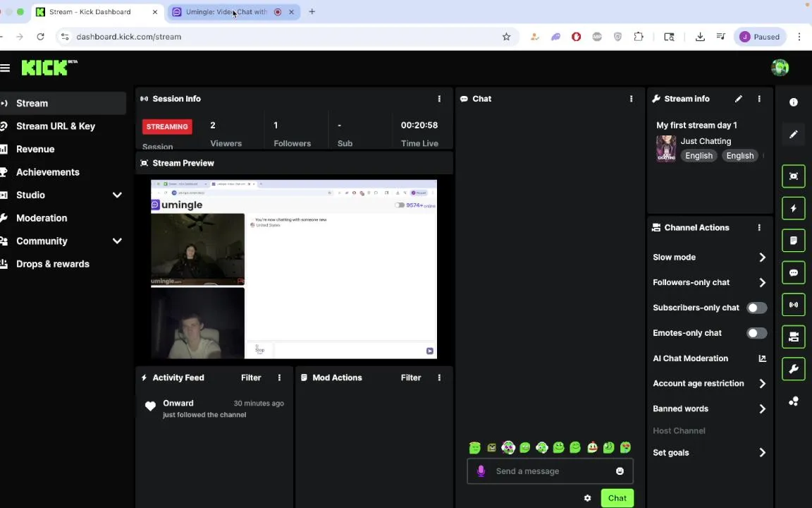Image resolution: width=812 pixels, height=508 pixels.
Task: Open Set goals chevron
Action: pos(762,452)
